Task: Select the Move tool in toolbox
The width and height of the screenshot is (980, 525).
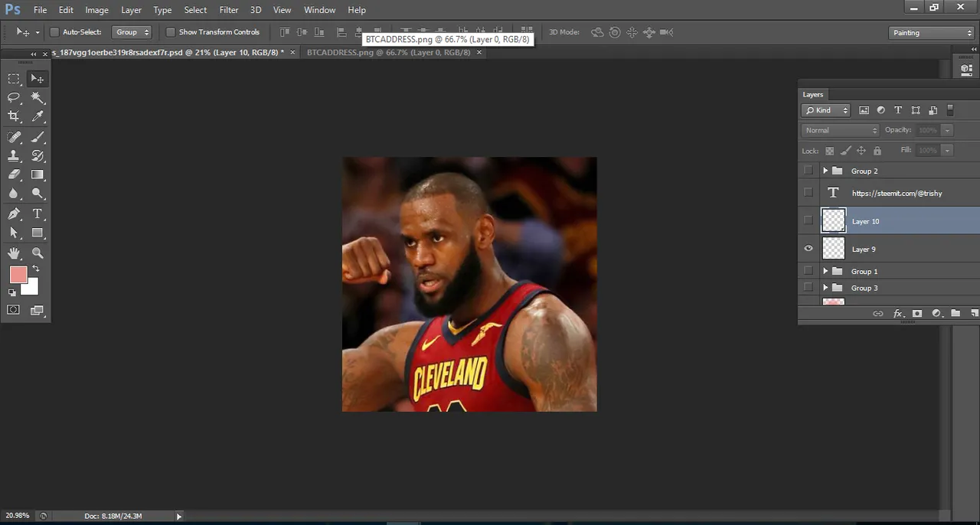Action: (38, 79)
